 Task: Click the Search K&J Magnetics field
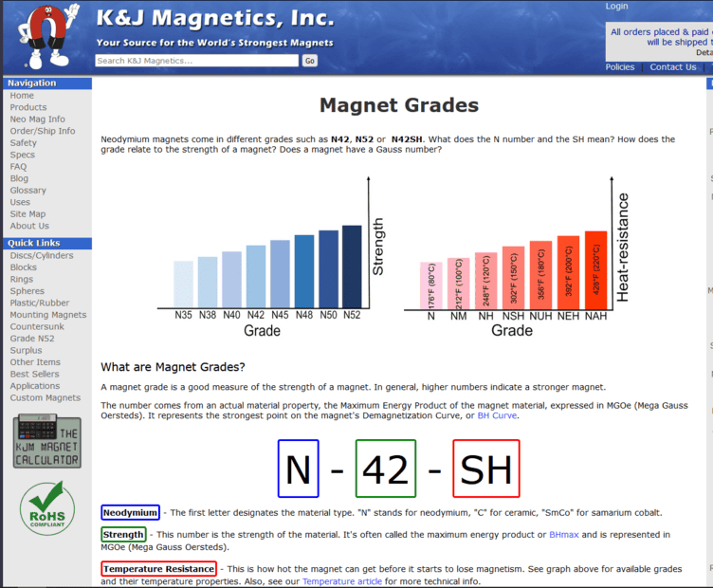(196, 61)
